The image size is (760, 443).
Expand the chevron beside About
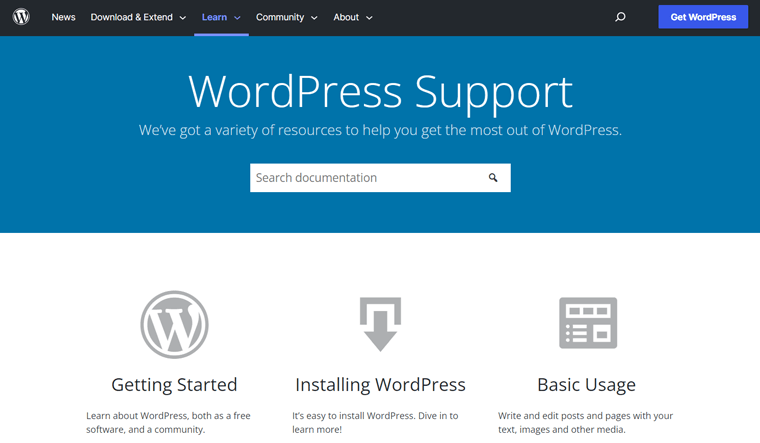pos(369,18)
